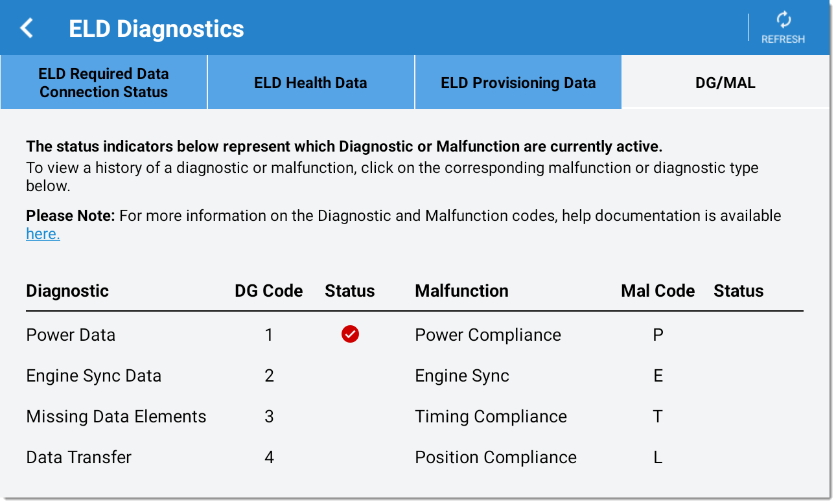836x504 pixels.
Task: Click Mal Code P for Power Compliance
Action: click(658, 335)
